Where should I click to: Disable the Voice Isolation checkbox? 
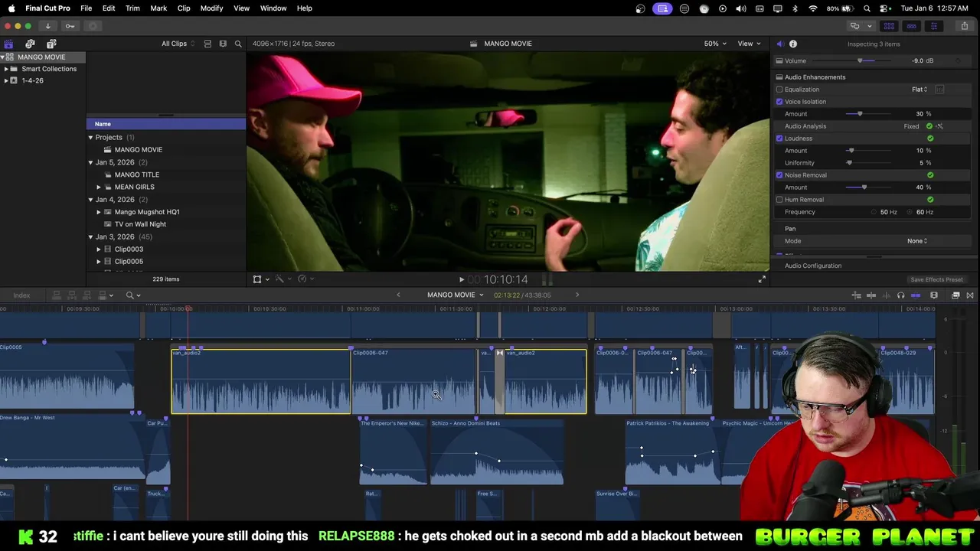[779, 102]
